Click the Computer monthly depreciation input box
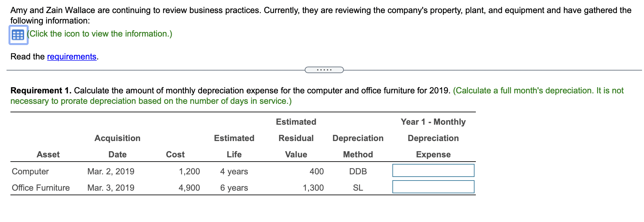Screen dimensions: 644x222 (433, 171)
